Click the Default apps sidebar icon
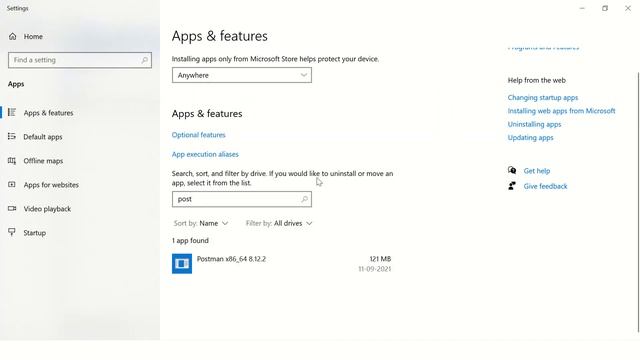 pyautogui.click(x=12, y=136)
